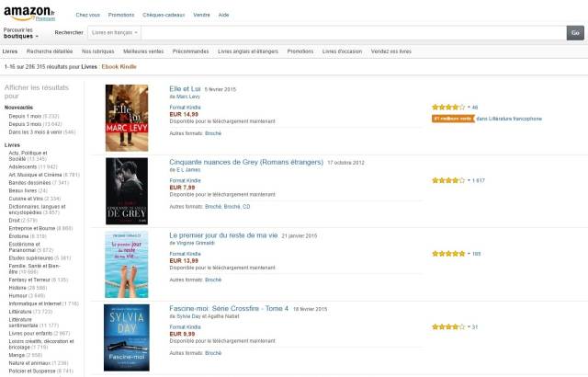Image resolution: width=588 pixels, height=377 pixels.
Task: Click star rating for Elle et Lui
Action: pyautogui.click(x=448, y=108)
